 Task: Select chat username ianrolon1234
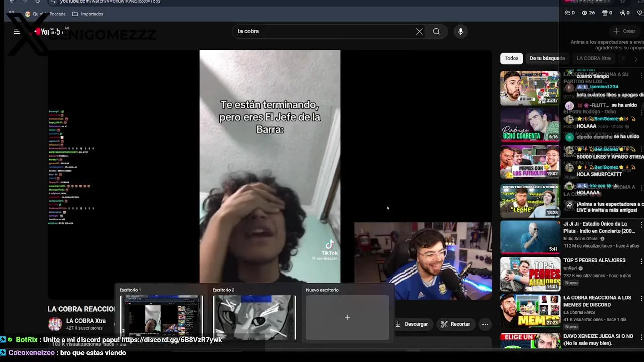[x=604, y=87]
